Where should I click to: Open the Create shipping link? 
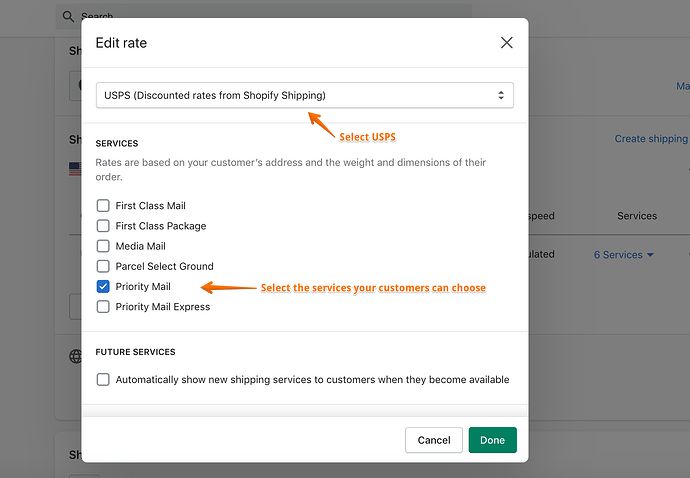[x=651, y=139]
